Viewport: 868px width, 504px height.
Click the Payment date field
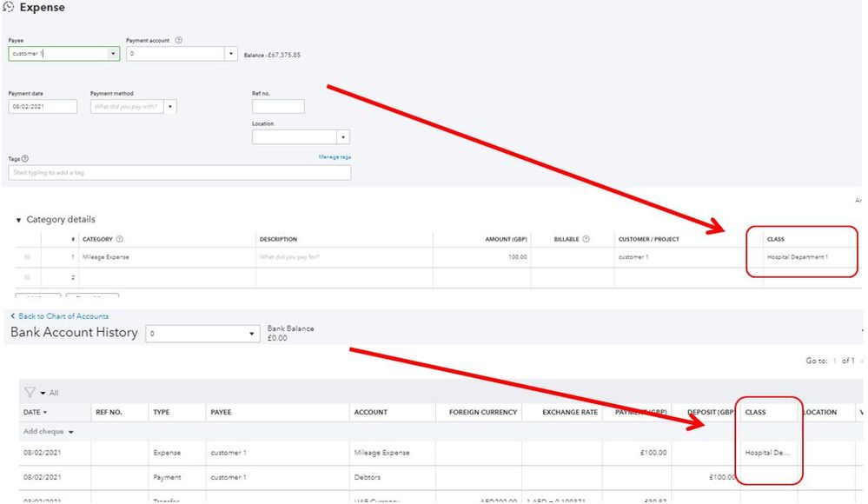point(43,106)
